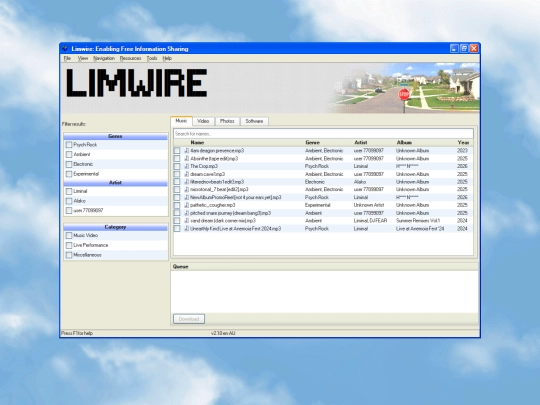Open the Help menu
Viewport: 540px width, 405px height.
point(167,58)
